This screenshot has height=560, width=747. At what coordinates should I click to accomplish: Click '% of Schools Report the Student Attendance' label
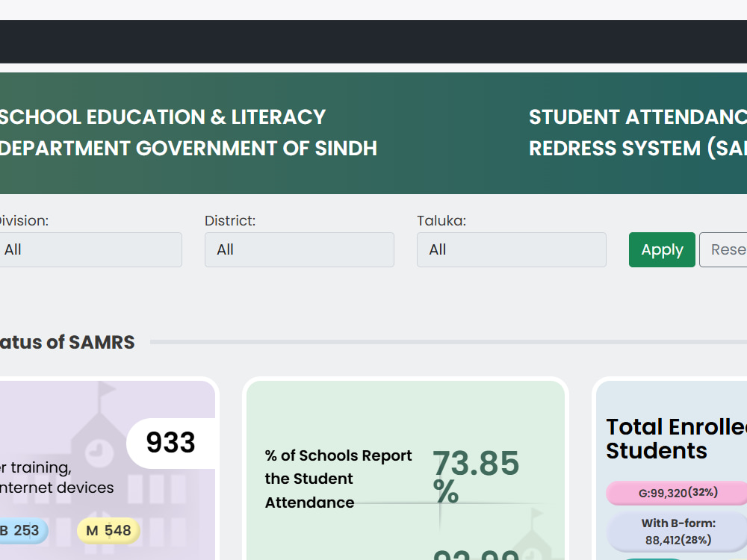point(338,479)
